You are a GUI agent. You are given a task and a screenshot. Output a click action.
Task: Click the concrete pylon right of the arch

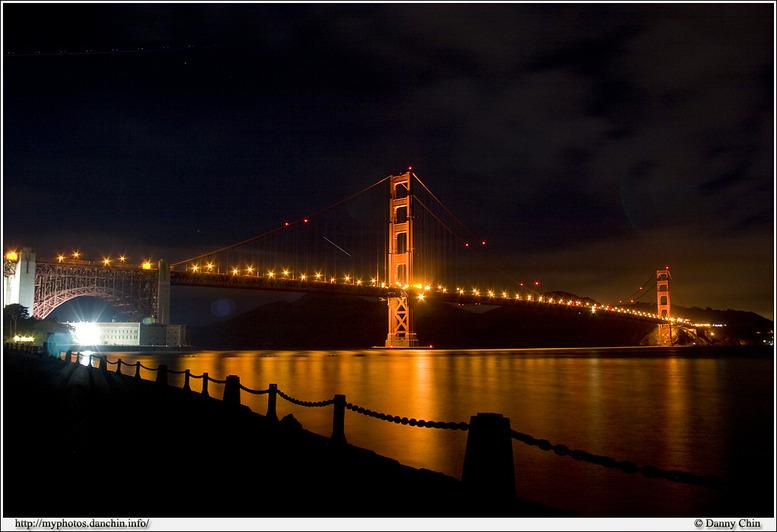(x=162, y=292)
